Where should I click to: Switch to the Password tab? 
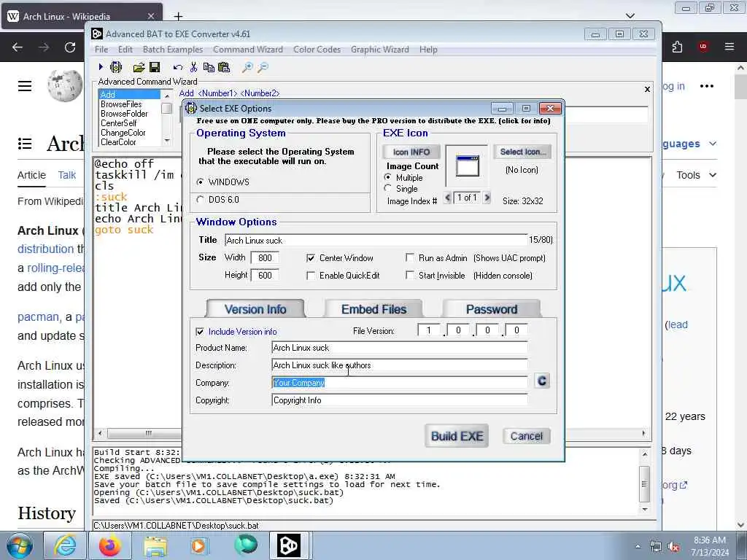coord(492,309)
